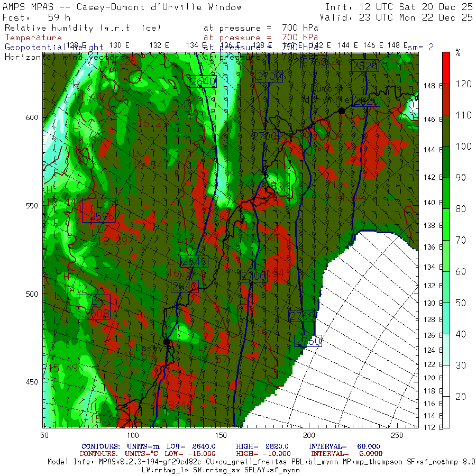
Task: Click the turquoise swatch between 40 and 50
Action: pos(446,318)
